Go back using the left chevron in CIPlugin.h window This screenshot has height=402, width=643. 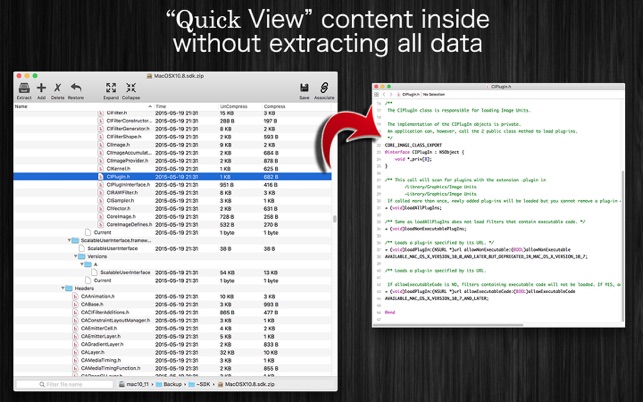click(384, 95)
